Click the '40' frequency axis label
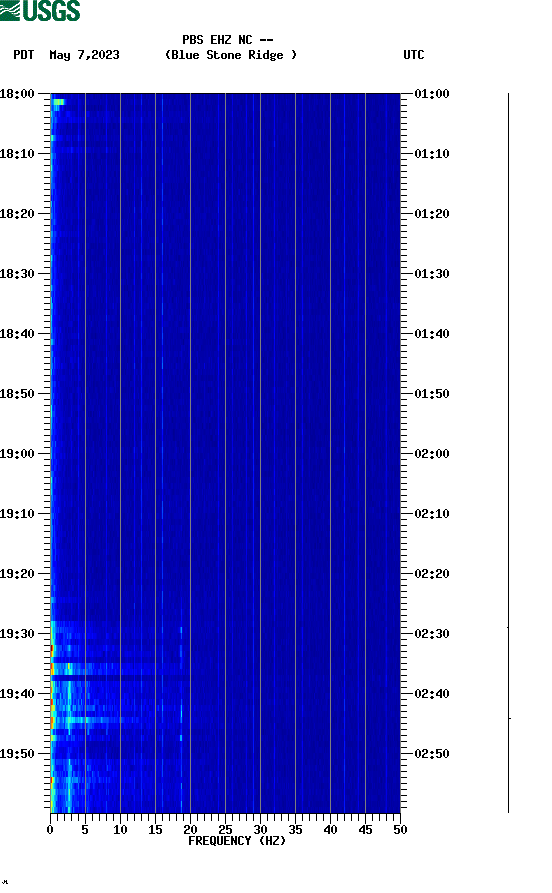 [330, 830]
